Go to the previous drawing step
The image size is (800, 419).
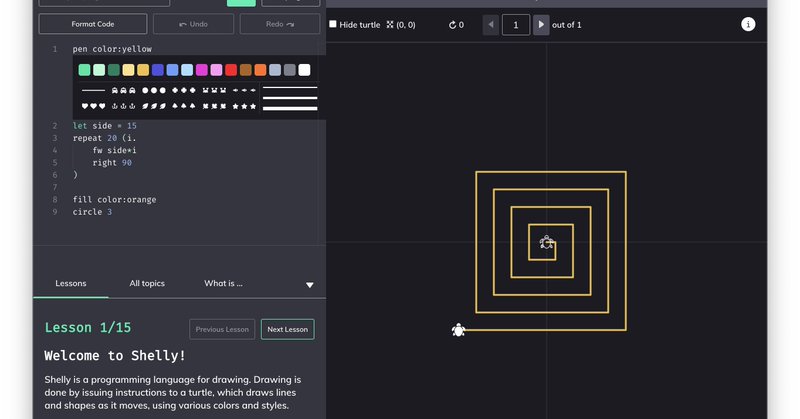tap(491, 24)
